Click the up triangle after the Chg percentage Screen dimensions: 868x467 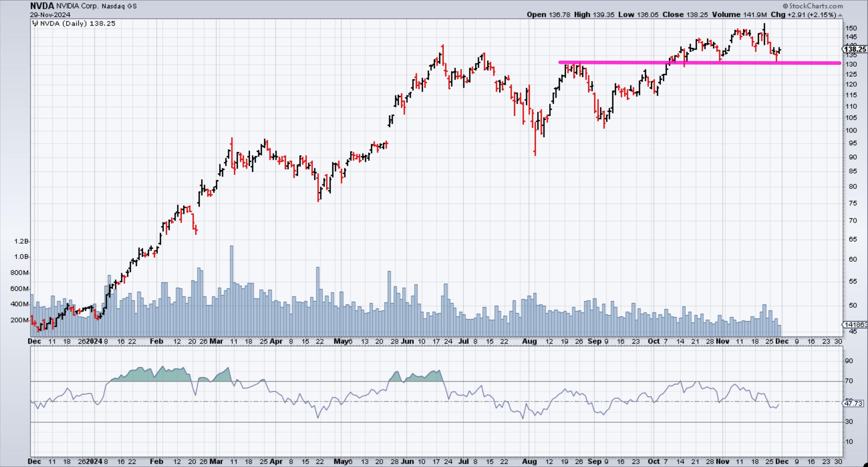pos(840,15)
